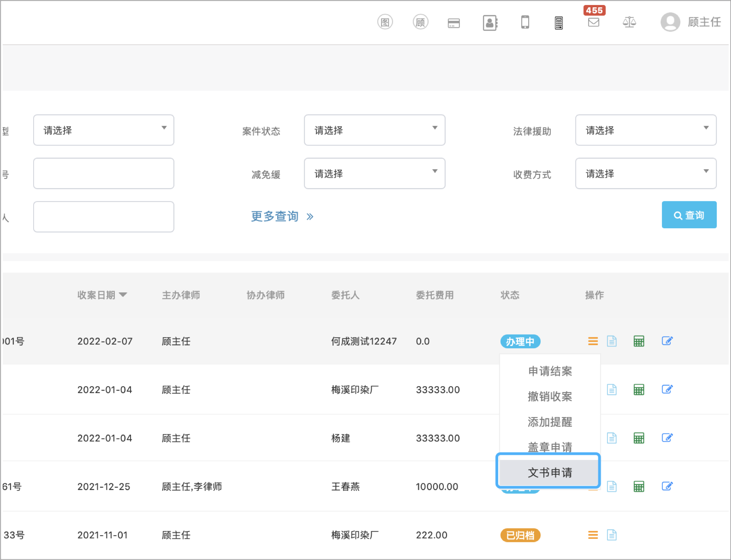Click the blue 查询 search button
The width and height of the screenshot is (731, 560).
(689, 215)
